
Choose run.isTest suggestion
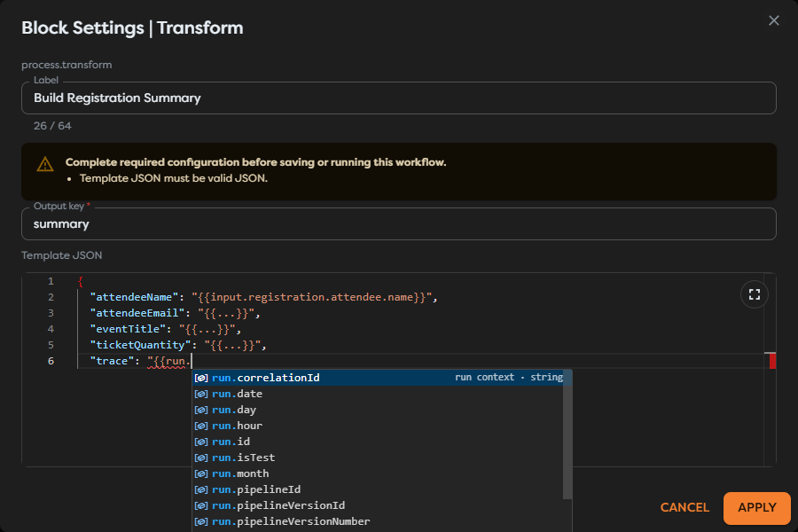click(378, 458)
